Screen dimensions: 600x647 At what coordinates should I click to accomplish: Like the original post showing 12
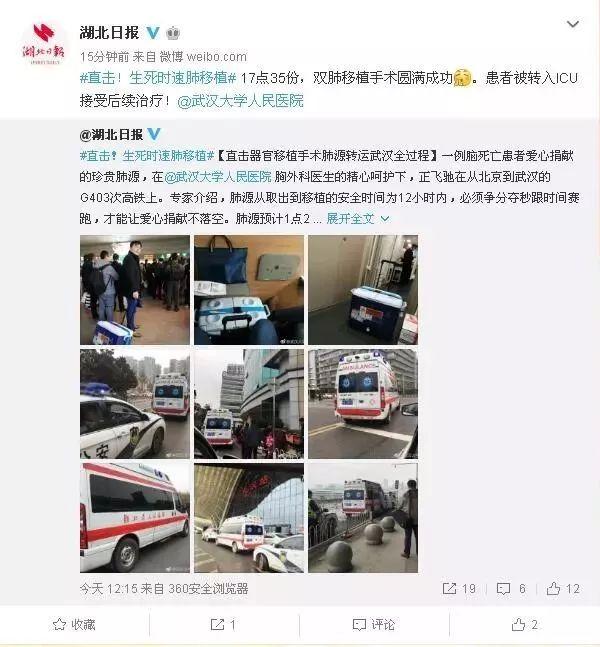563,588
